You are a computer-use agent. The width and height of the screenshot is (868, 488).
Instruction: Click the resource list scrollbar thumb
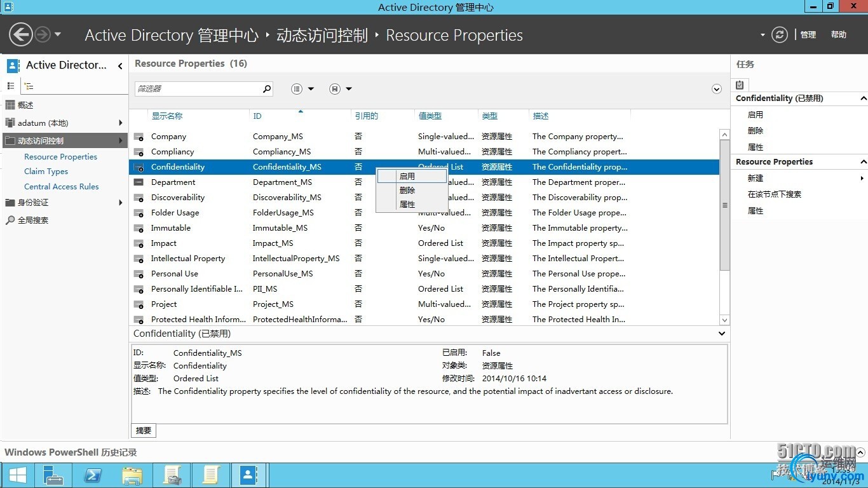coord(724,205)
